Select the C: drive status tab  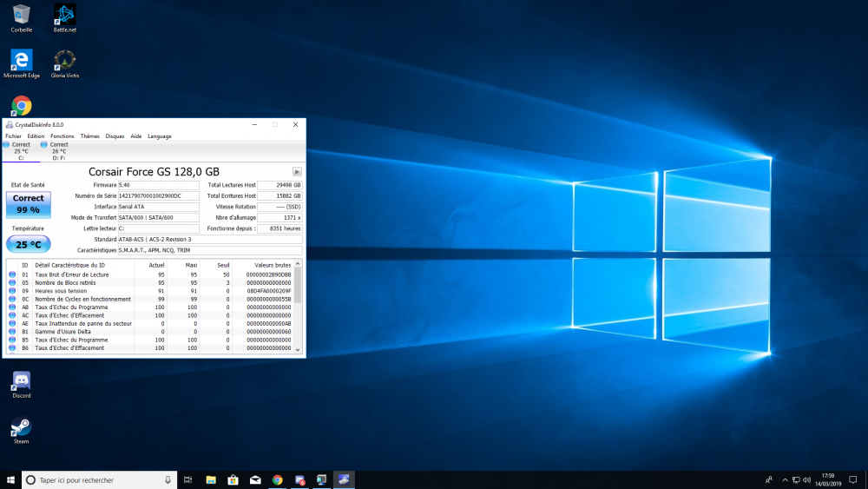[21, 151]
